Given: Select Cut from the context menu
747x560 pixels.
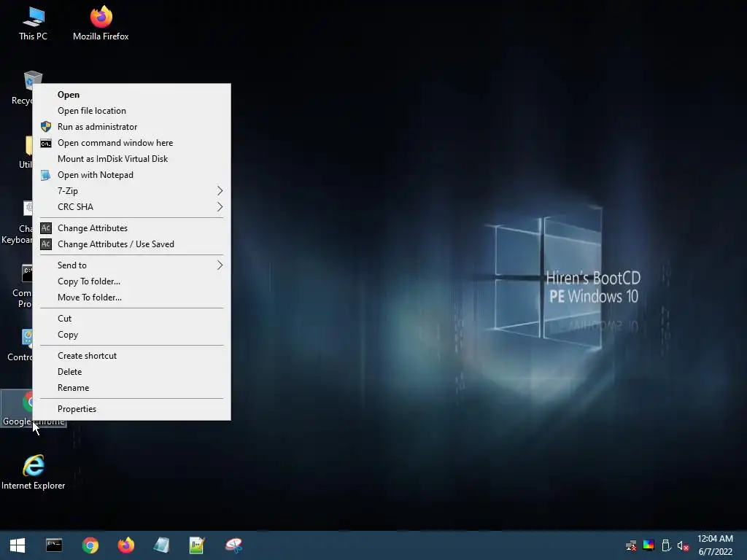Looking at the screenshot, I should point(131,319).
